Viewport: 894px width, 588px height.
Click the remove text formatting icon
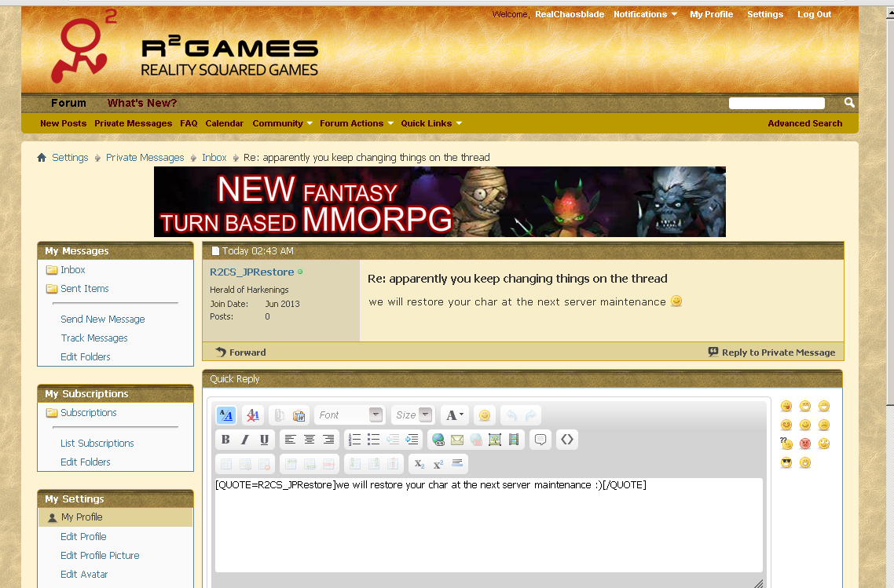click(252, 415)
